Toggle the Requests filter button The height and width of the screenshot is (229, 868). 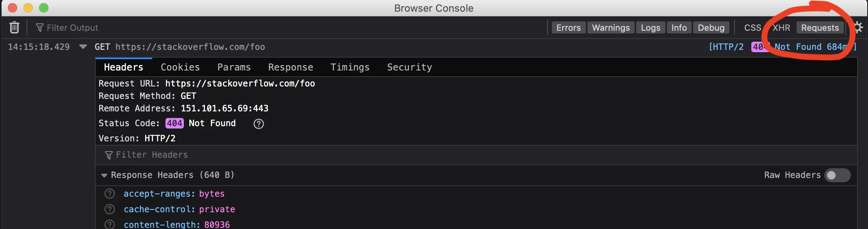point(820,28)
